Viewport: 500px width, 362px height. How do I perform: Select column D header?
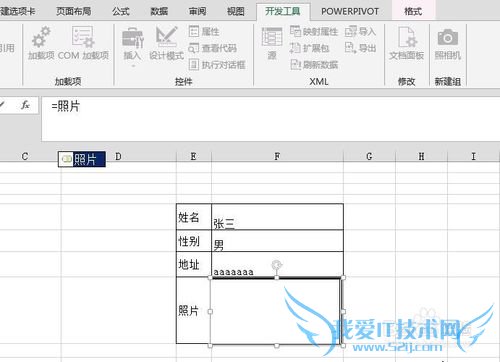point(118,156)
